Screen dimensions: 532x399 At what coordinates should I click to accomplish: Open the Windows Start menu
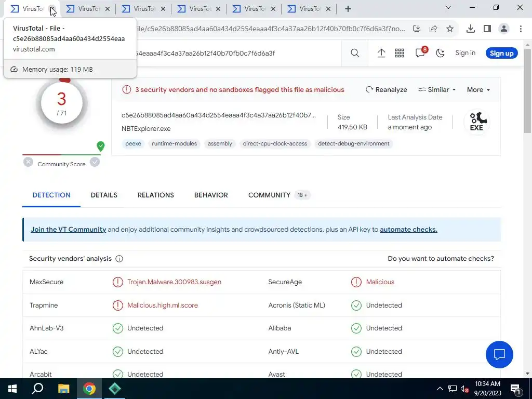(12, 389)
